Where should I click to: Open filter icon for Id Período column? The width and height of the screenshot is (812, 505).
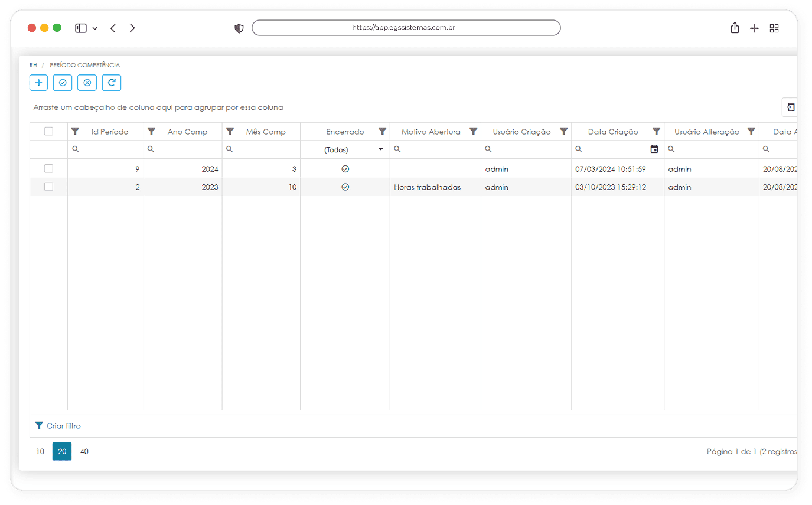pos(75,131)
